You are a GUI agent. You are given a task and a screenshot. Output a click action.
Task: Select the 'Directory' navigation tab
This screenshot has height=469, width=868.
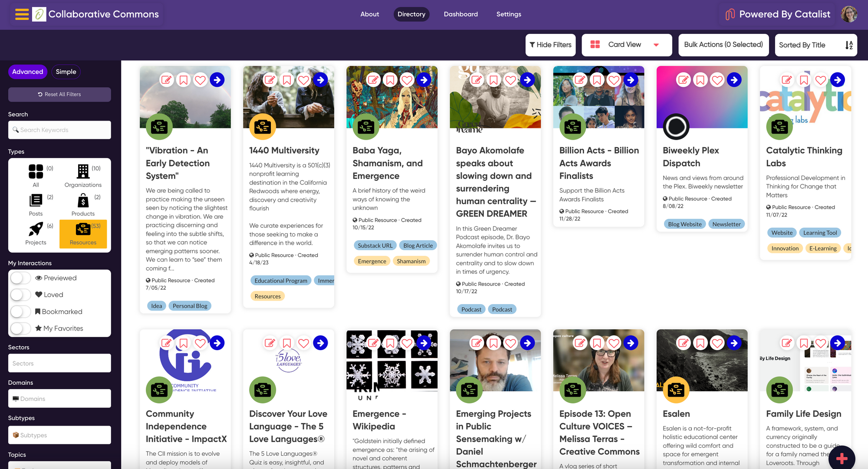click(411, 14)
